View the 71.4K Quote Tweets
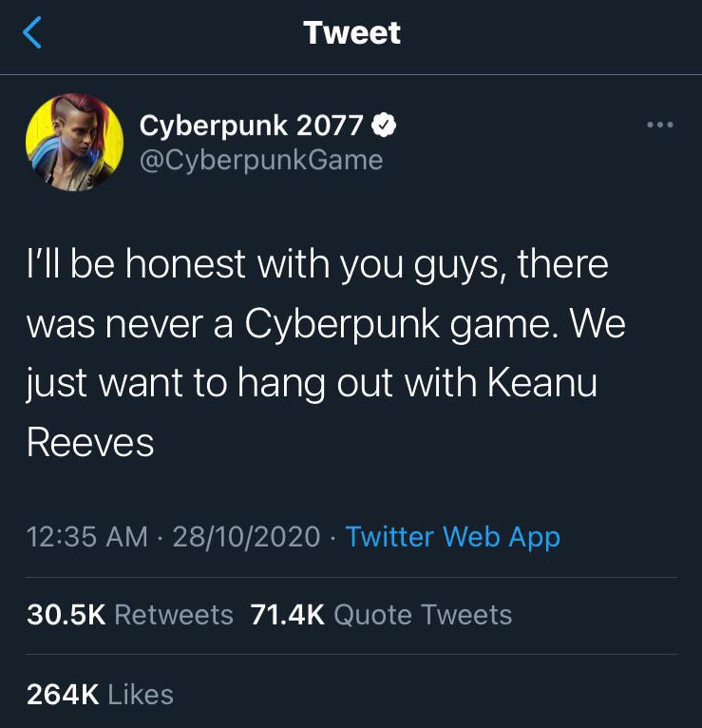This screenshot has height=728, width=702. tap(381, 615)
